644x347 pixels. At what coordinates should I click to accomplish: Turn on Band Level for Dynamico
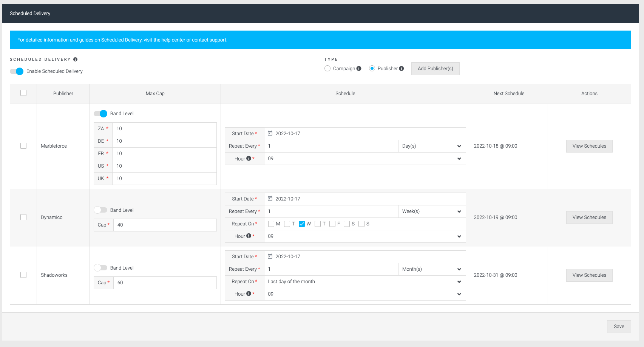click(100, 210)
